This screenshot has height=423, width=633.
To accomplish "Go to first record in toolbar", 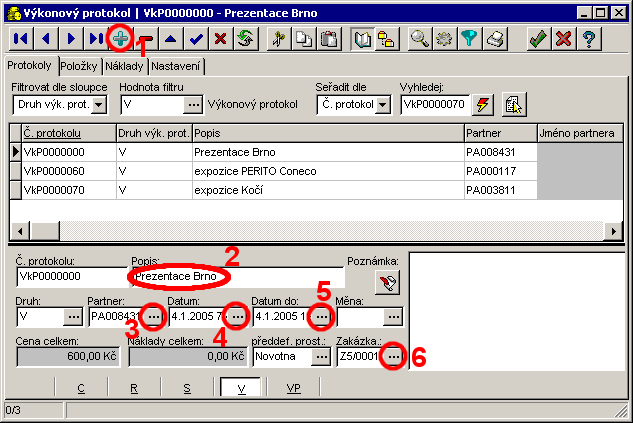I will (x=20, y=39).
